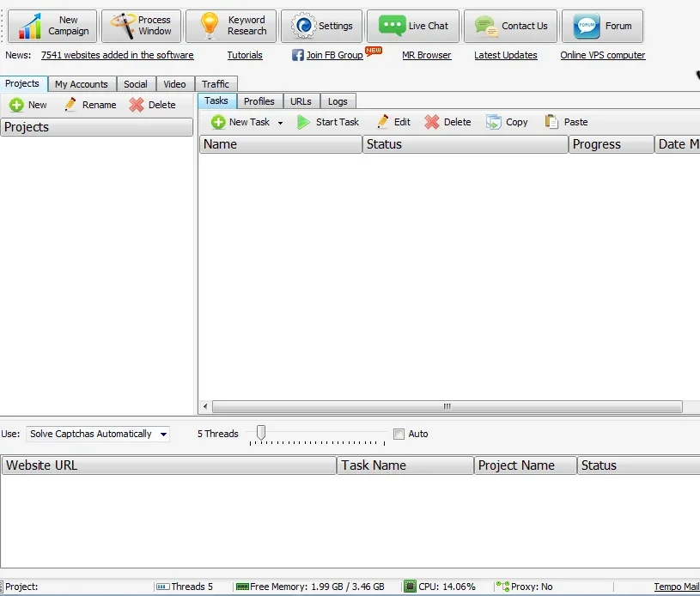Click the CPU chip icon in the status bar
Screen dimensions: 700x596
point(410,587)
